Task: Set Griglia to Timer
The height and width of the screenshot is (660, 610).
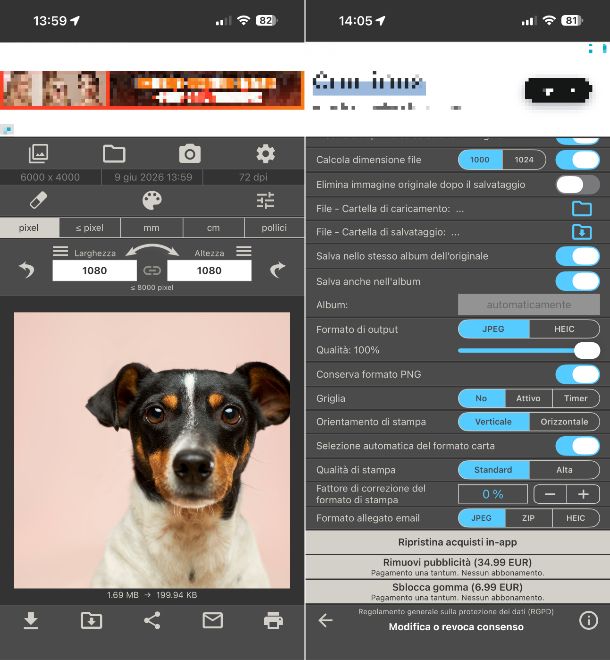Action: pyautogui.click(x=576, y=398)
